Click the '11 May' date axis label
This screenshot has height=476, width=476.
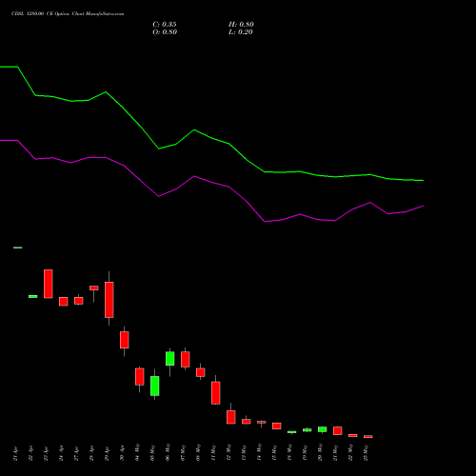pos(214,453)
